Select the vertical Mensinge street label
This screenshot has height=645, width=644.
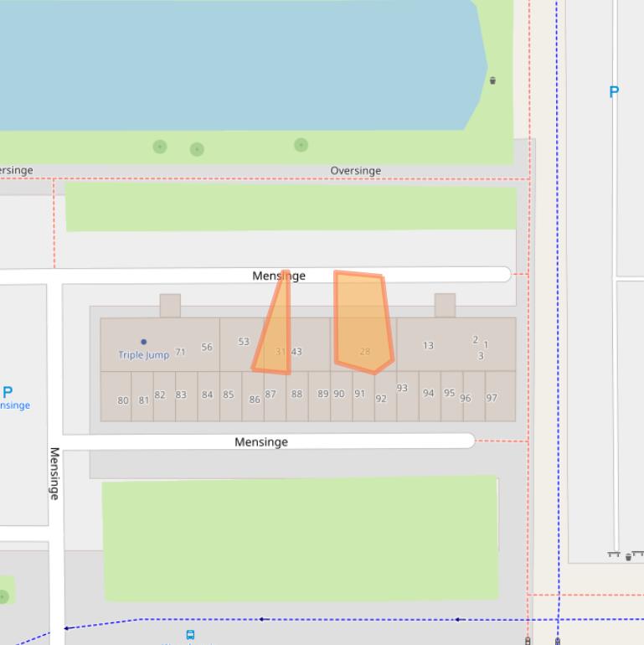pos(54,473)
